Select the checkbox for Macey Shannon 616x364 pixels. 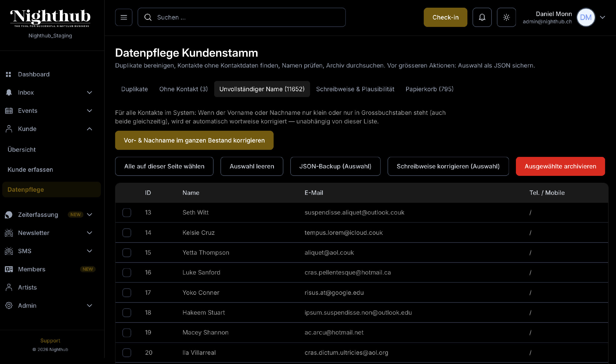coord(127,332)
